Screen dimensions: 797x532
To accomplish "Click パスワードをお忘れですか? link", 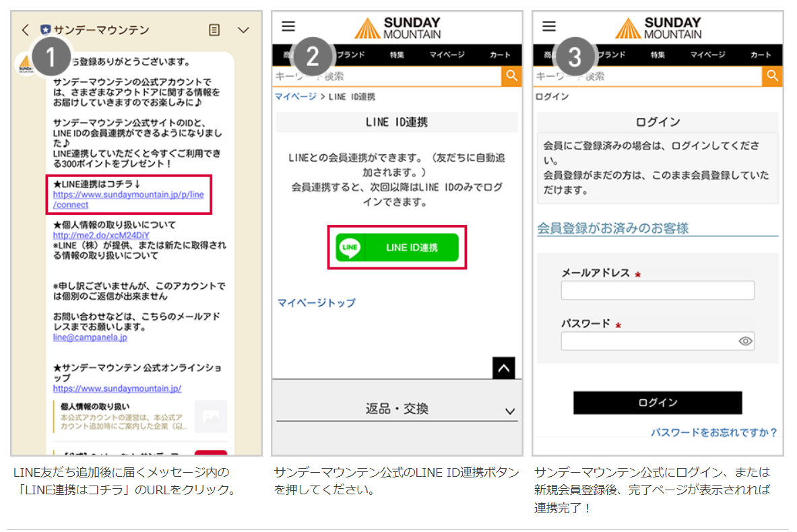I will 713,432.
